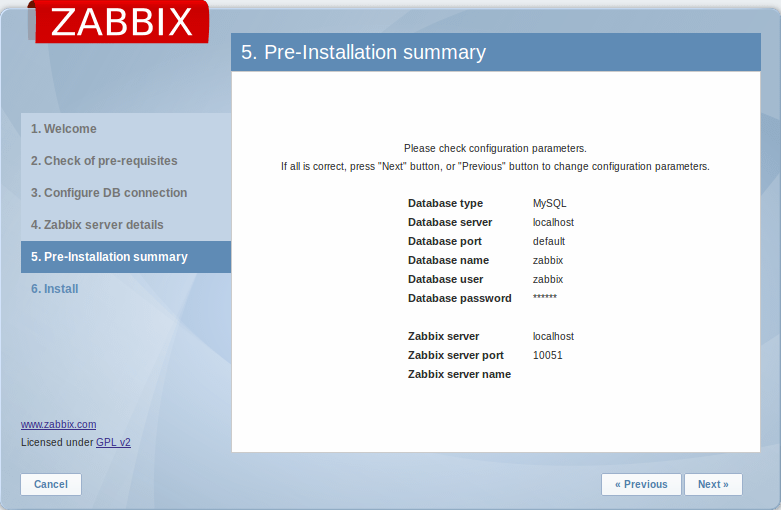Click the 'Please check configuration parameters.' text
Viewport: 781px width, 510px height.
point(495,148)
